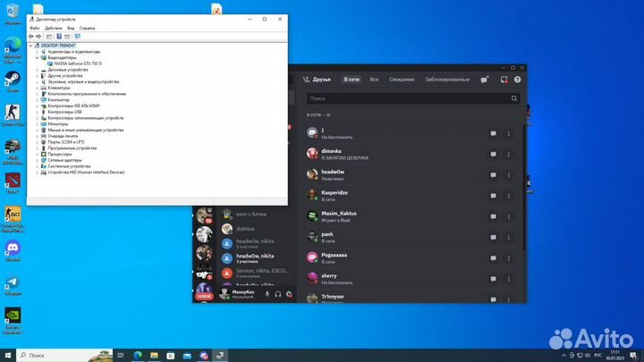Viewport: 644px width, 362px height.
Task: Message dimavka via chat bubble icon
Action: (x=492, y=153)
